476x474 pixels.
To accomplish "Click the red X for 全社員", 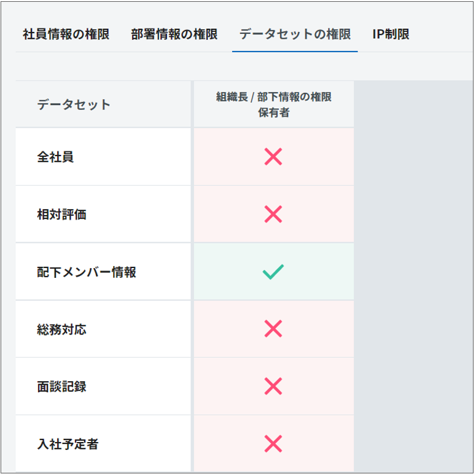I will click(x=273, y=157).
